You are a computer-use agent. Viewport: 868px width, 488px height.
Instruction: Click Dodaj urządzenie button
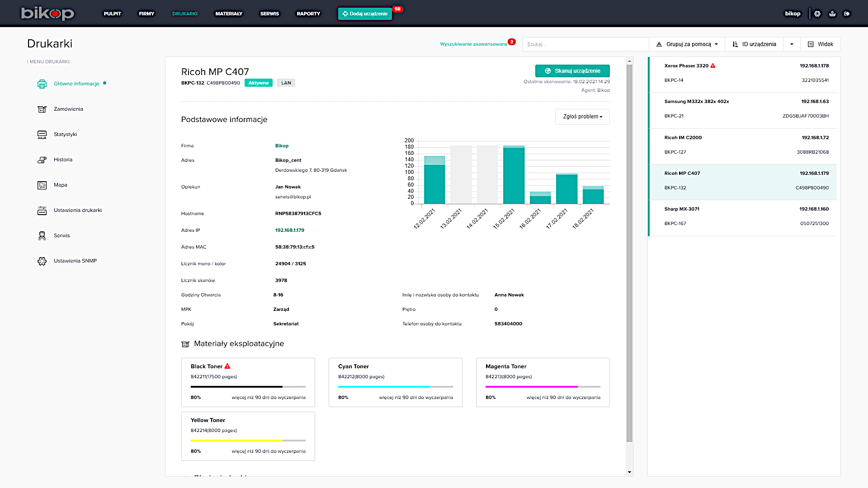click(365, 14)
